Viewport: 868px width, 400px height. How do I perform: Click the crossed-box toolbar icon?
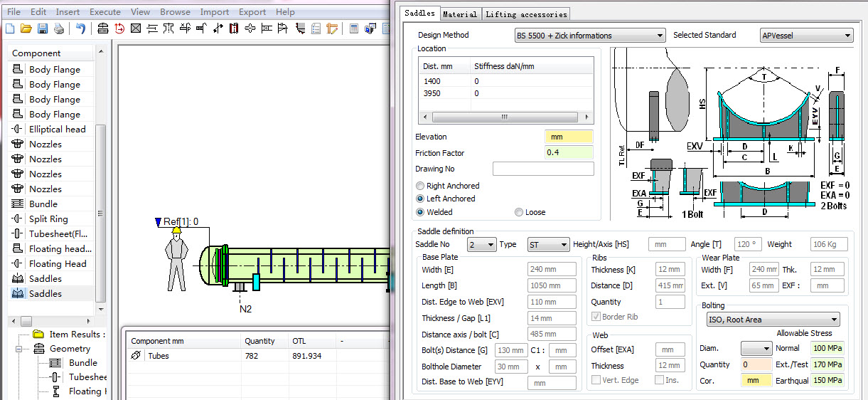pos(135,28)
